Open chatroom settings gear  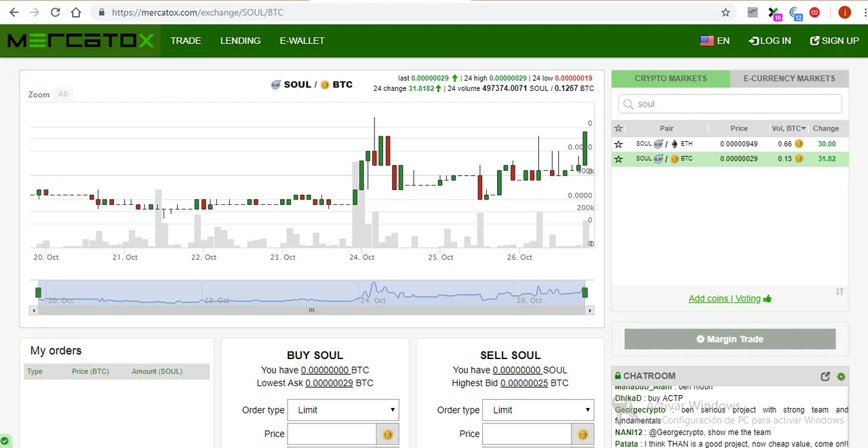(x=841, y=376)
